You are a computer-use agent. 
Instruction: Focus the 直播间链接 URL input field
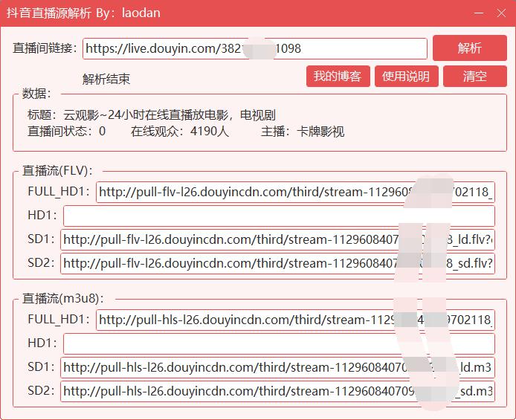(254, 49)
